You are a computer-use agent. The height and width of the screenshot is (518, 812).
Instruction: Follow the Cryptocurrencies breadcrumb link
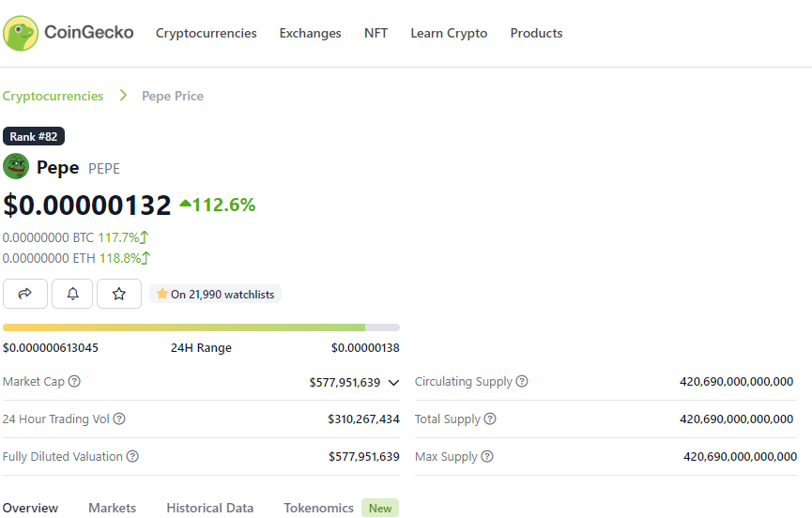[x=53, y=97]
